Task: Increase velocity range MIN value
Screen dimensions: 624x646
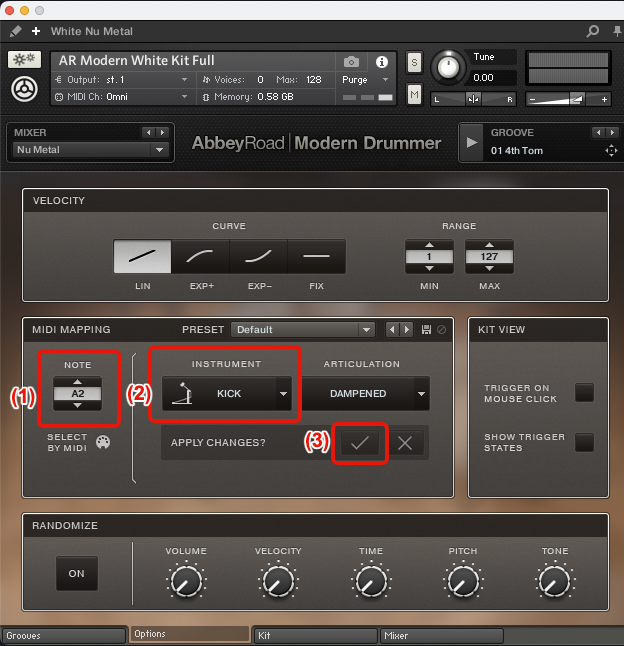Action: (x=429, y=245)
